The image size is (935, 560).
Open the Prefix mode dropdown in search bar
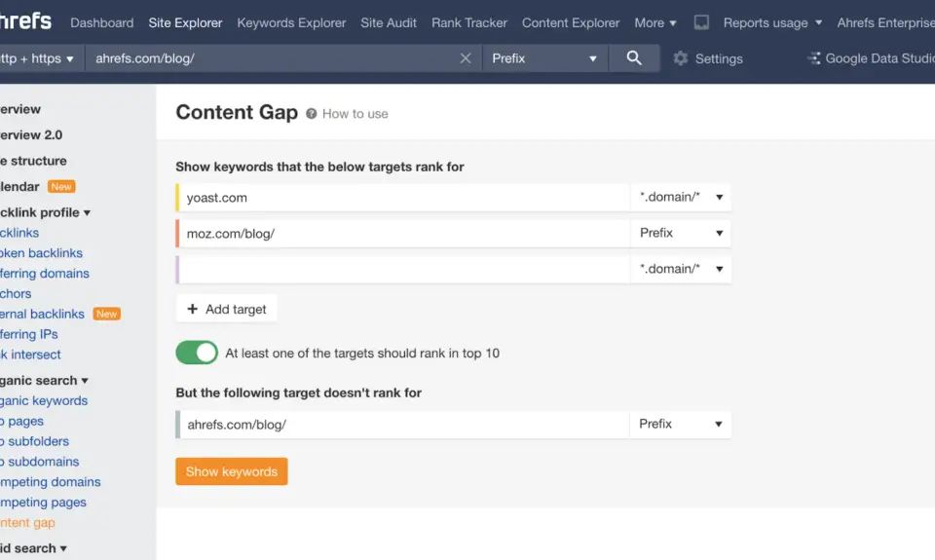pyautogui.click(x=544, y=58)
